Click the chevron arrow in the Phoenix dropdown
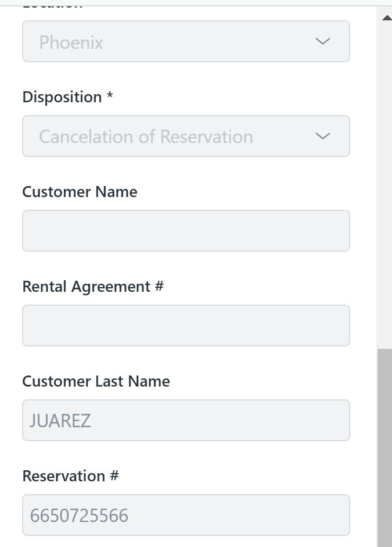This screenshot has height=547, width=392. 322,41
